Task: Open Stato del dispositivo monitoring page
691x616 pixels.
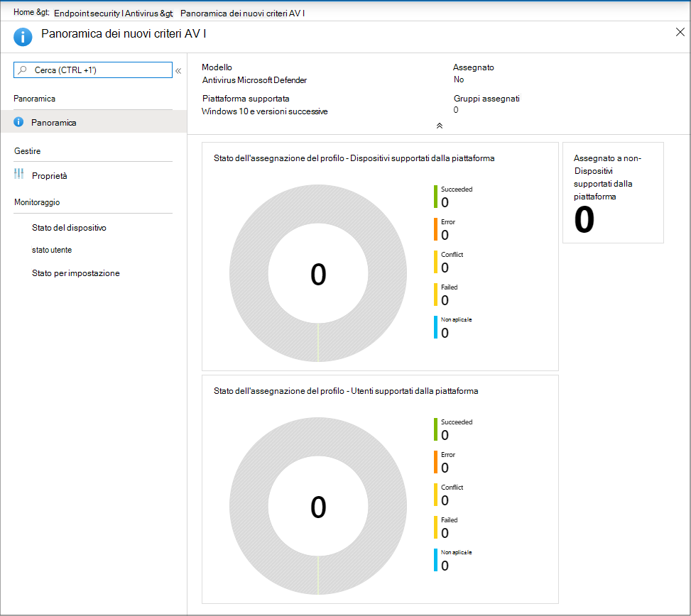Action: pos(69,228)
